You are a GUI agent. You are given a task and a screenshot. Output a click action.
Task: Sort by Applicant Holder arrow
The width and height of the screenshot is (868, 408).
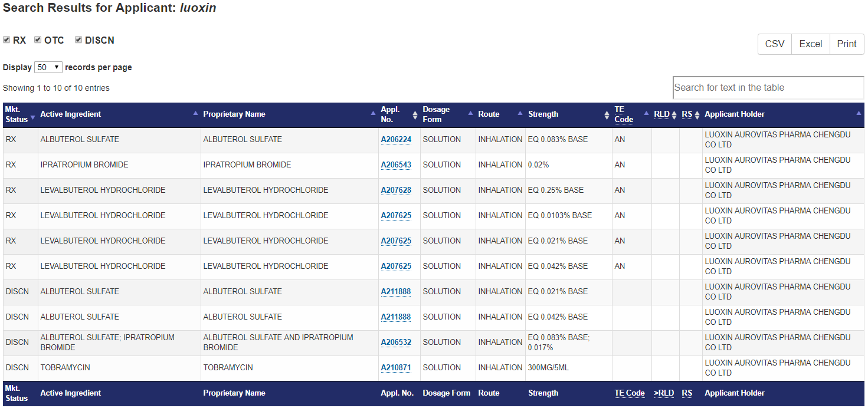pyautogui.click(x=859, y=113)
